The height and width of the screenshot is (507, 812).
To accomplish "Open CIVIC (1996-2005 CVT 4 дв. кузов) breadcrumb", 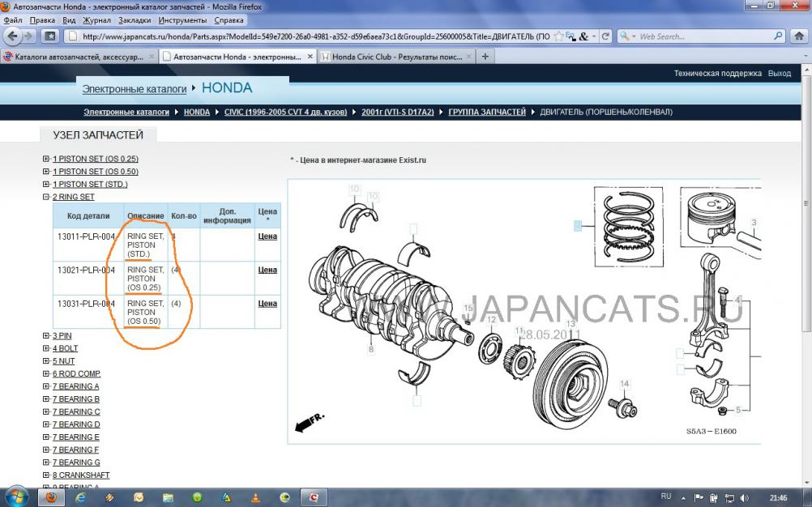I will [285, 112].
